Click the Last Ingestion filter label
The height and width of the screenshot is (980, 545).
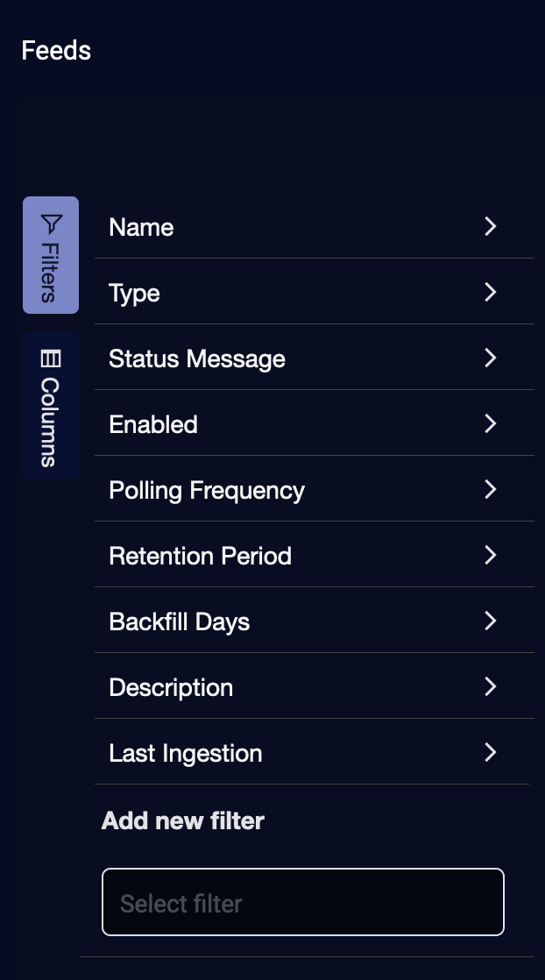pos(186,753)
